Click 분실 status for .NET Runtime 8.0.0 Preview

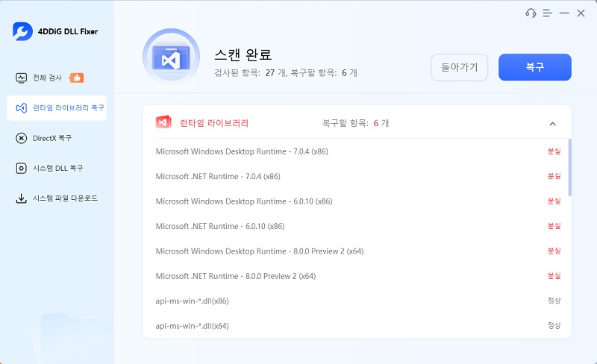click(554, 276)
